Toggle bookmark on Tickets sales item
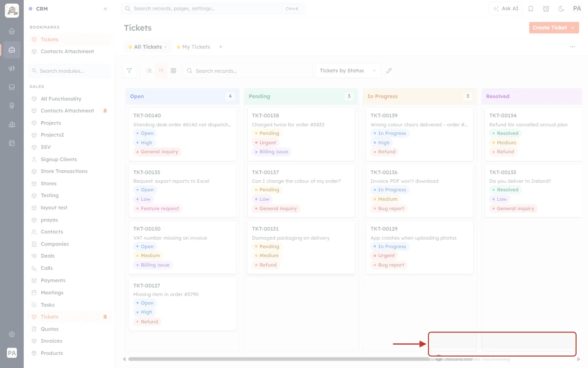Image resolution: width=588 pixels, height=368 pixels. click(105, 317)
